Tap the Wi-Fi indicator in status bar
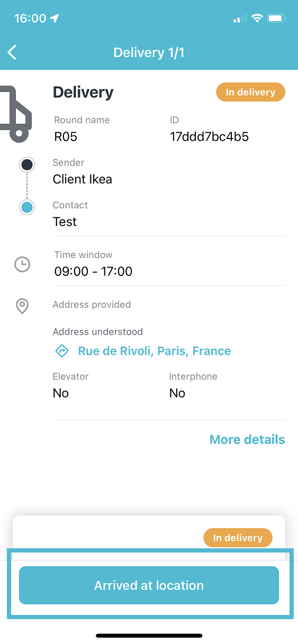 click(x=257, y=19)
